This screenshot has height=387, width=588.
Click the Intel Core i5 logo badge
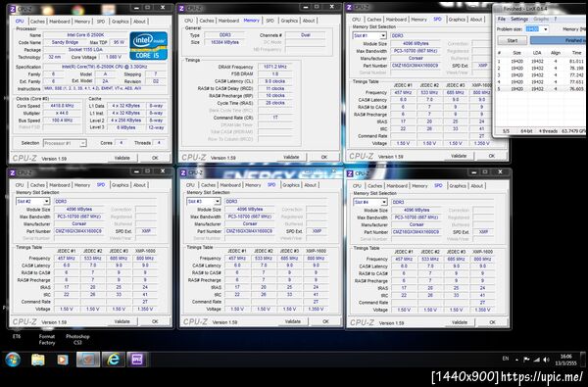149,46
